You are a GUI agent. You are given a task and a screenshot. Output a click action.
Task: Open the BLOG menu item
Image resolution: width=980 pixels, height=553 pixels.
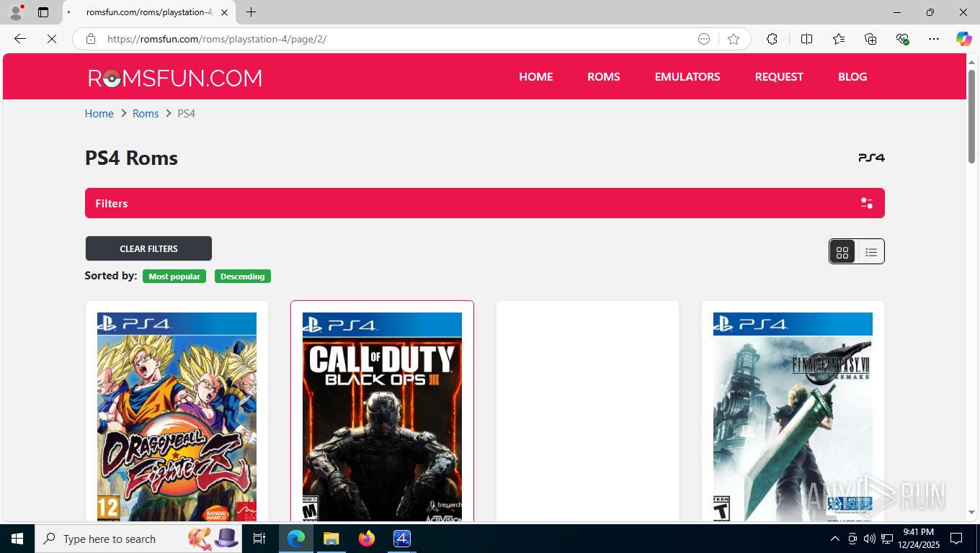click(852, 76)
